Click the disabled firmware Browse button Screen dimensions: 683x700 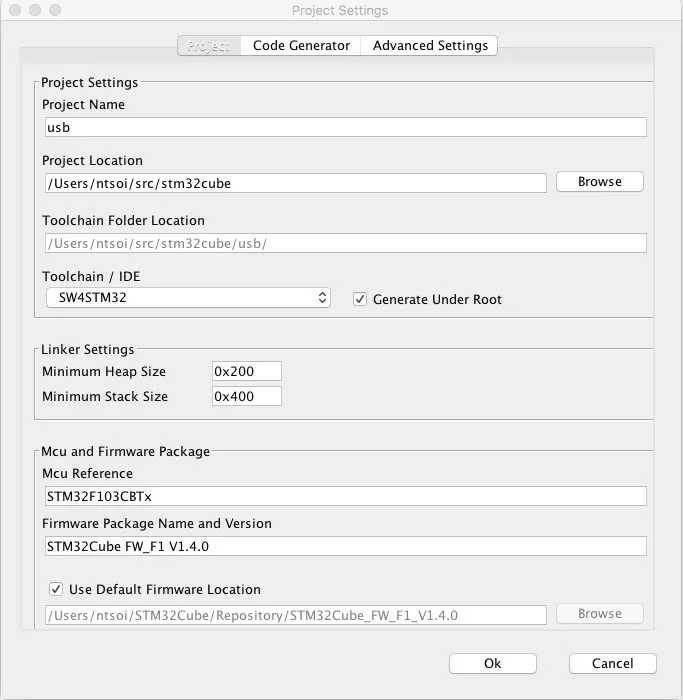point(599,614)
